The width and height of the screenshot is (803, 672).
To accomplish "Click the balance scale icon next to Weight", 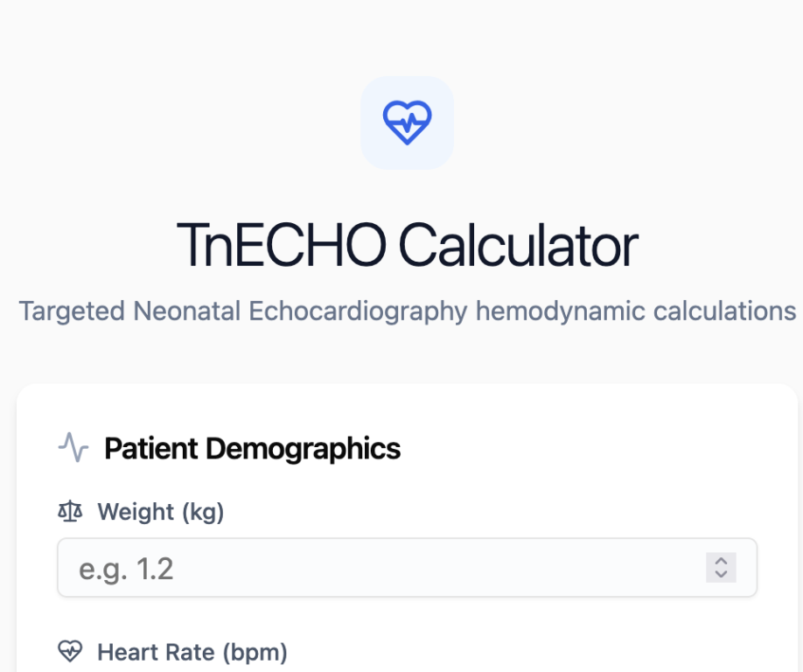I will pos(70,512).
